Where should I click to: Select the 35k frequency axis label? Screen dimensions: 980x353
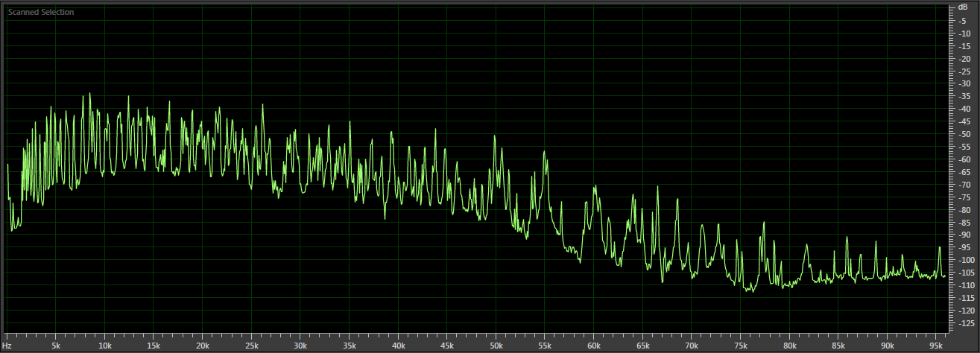click(x=350, y=346)
